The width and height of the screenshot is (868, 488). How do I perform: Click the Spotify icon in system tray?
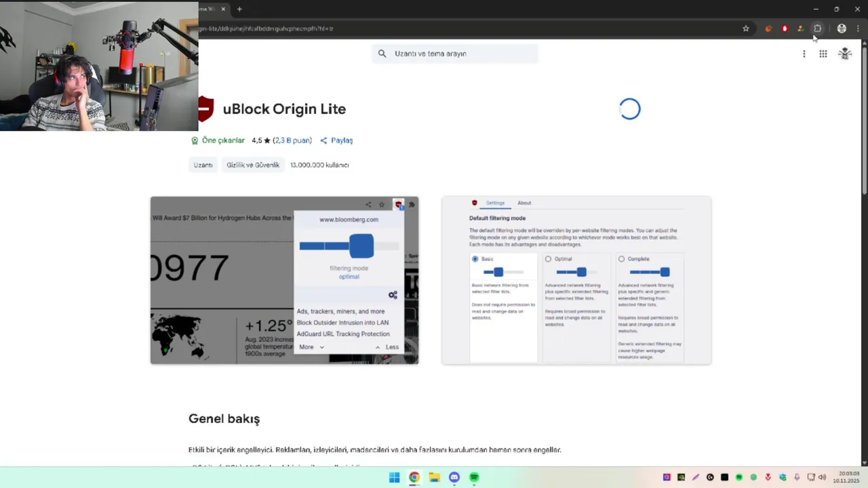tap(739, 477)
